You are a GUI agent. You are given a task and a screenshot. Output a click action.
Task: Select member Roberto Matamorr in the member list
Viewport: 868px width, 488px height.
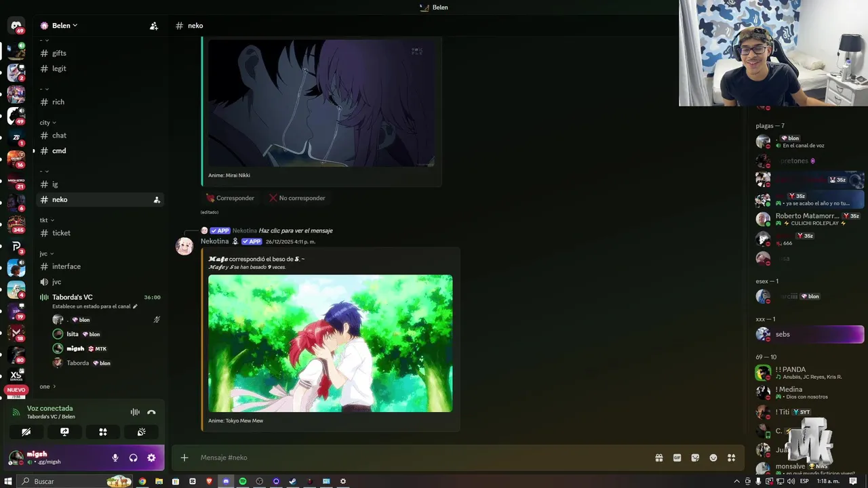coord(810,219)
